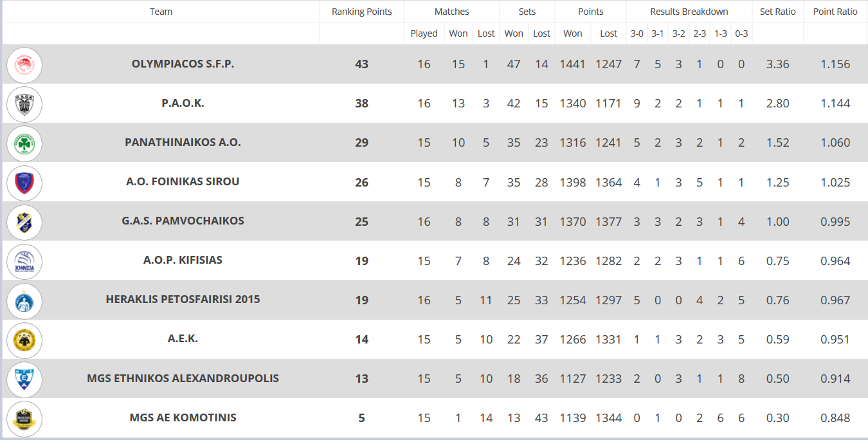Click the Team column header
868x440 pixels.
click(161, 12)
